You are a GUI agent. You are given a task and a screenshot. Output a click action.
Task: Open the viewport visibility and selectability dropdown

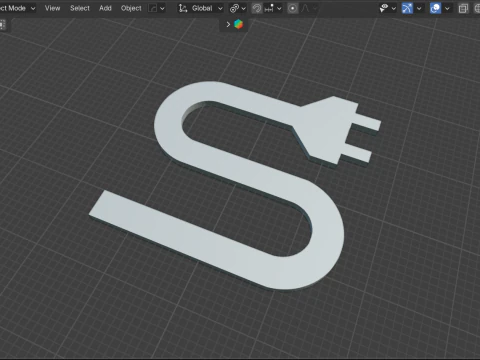click(387, 8)
